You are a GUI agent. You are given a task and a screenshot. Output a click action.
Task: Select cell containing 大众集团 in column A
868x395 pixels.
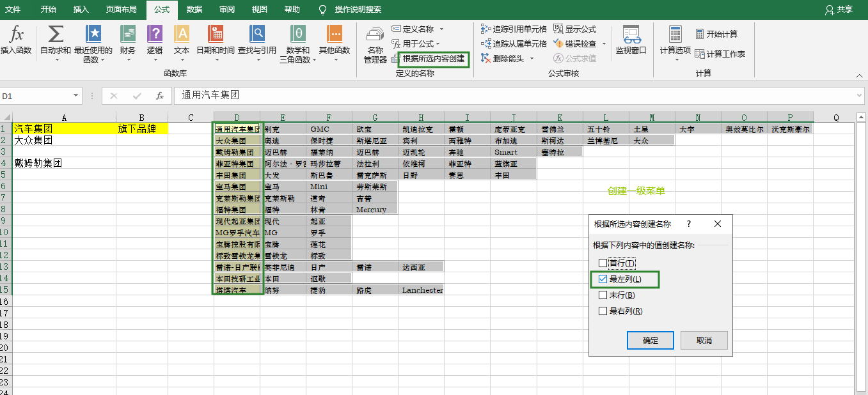(65, 140)
